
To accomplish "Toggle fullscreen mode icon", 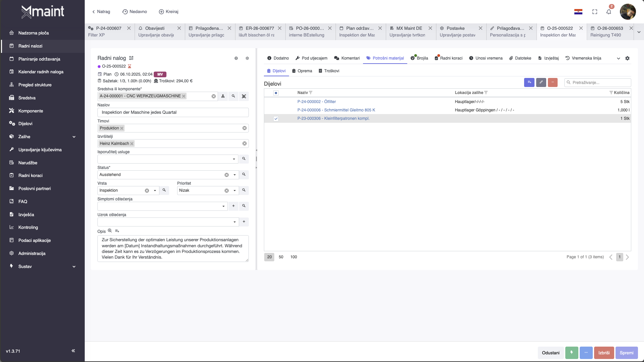I will (x=595, y=12).
